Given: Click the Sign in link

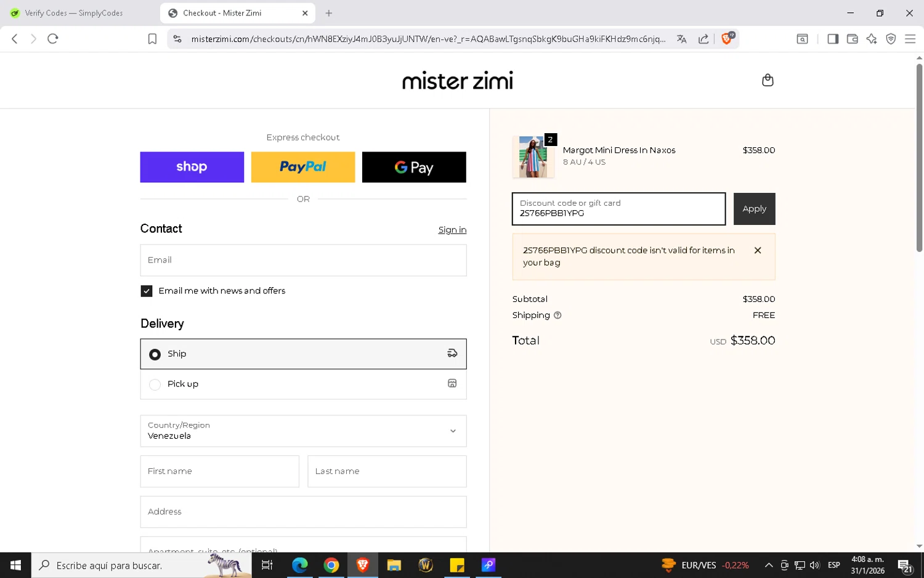Looking at the screenshot, I should pos(452,230).
